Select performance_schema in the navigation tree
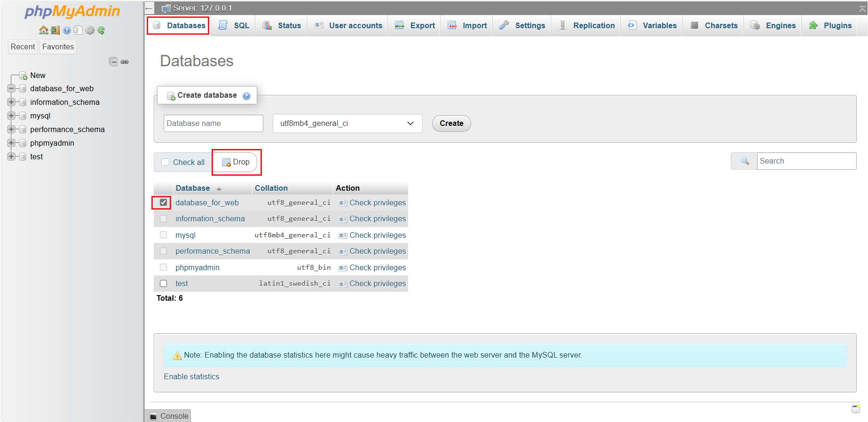The width and height of the screenshot is (868, 422). [x=67, y=129]
